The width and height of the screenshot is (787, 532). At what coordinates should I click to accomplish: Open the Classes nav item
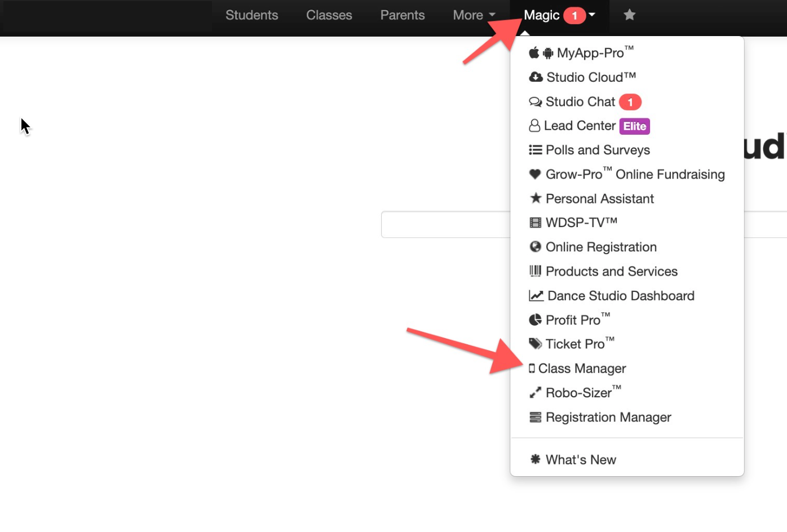pyautogui.click(x=329, y=15)
